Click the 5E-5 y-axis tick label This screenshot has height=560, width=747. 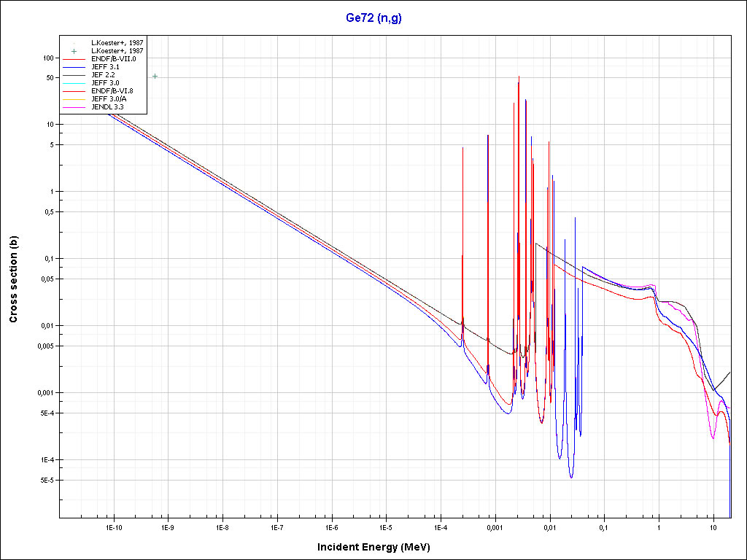(45, 481)
